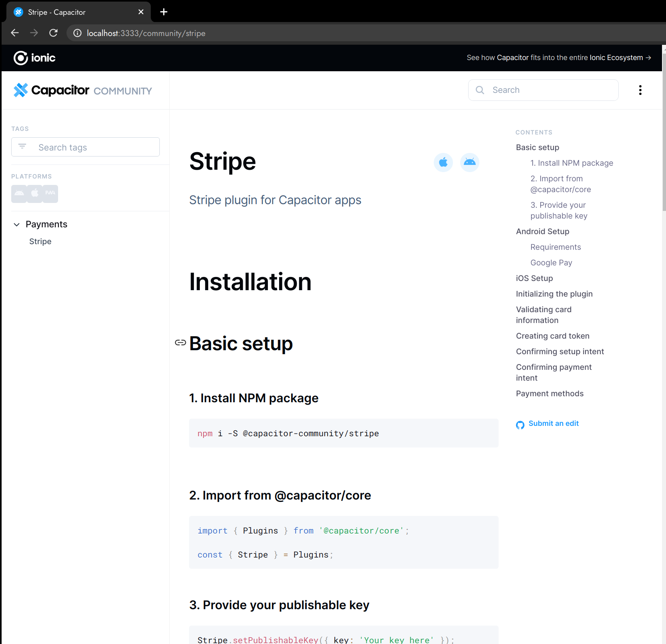Click the setPublishableKey code line
Image resolution: width=666 pixels, height=644 pixels.
[326, 640]
